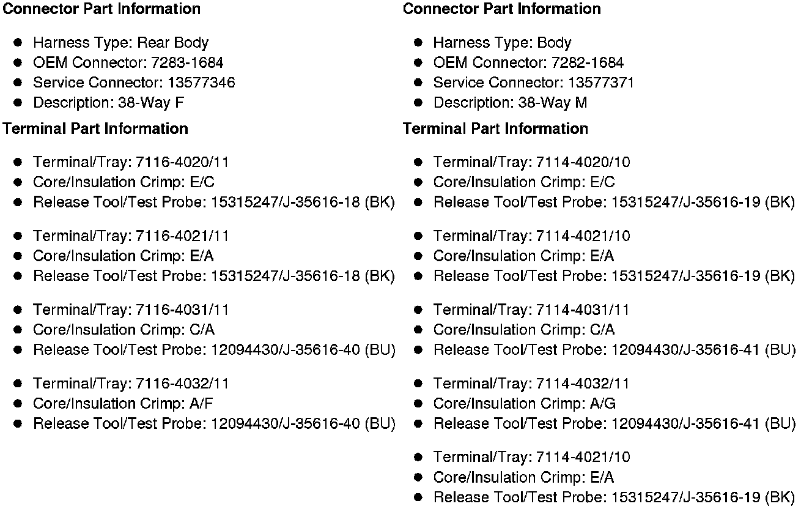Select the Description: 38-Way F line
This screenshot has width=812, height=509.
[108, 103]
